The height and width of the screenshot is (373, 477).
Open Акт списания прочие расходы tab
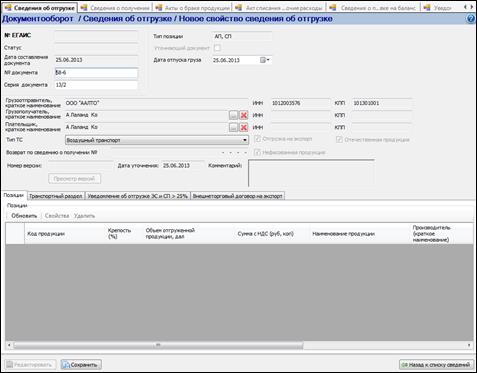pos(279,8)
